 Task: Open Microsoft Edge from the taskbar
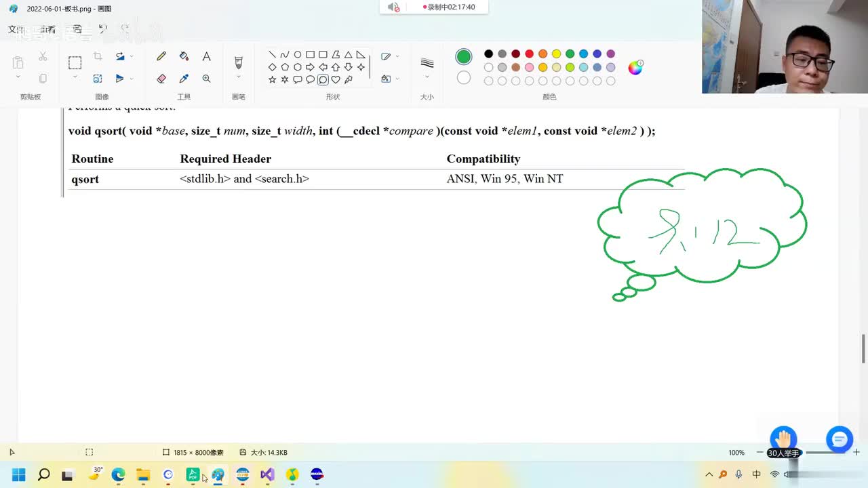click(x=118, y=474)
